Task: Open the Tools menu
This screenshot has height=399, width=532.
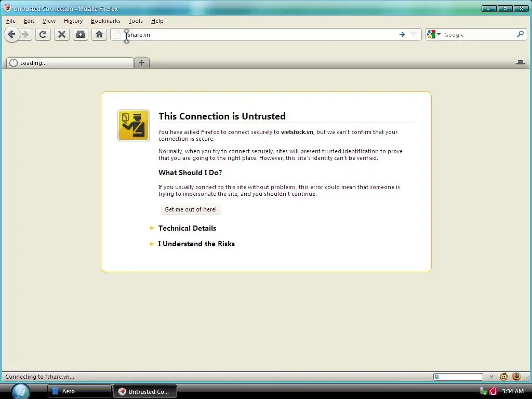Action: [x=136, y=21]
